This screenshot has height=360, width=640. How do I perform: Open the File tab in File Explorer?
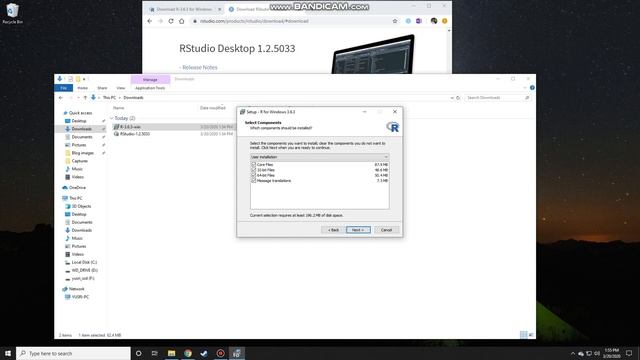[x=64, y=88]
